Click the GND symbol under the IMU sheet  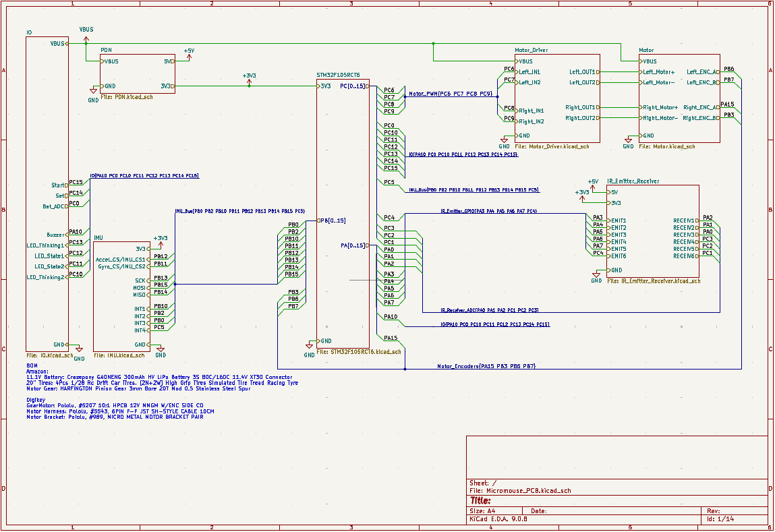tap(161, 351)
